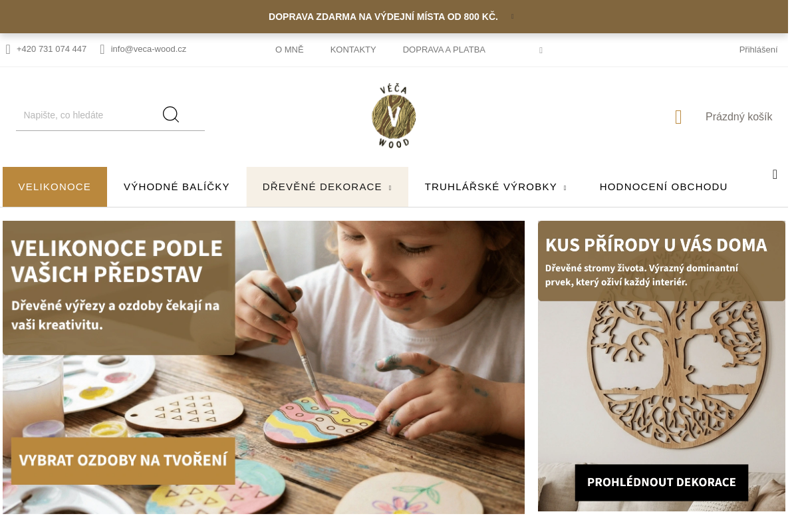The image size is (798, 532).
Task: Click the VĚČA WOOD logo
Action: coord(394,116)
